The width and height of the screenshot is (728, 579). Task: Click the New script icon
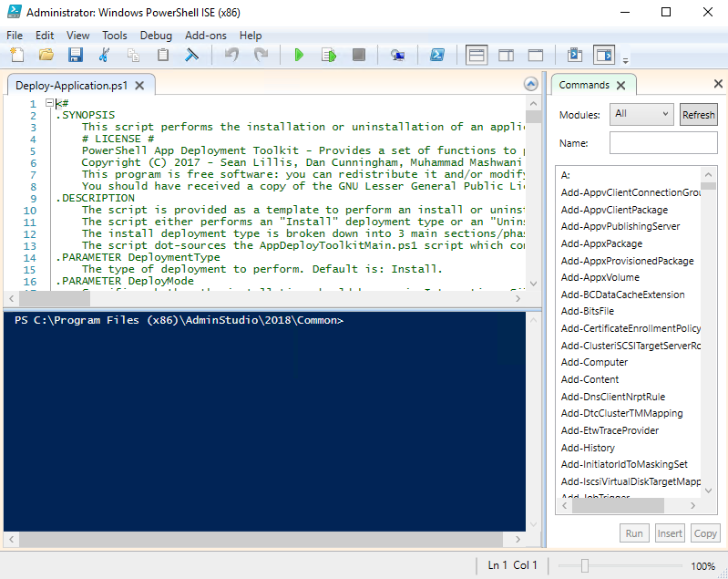[17, 56]
